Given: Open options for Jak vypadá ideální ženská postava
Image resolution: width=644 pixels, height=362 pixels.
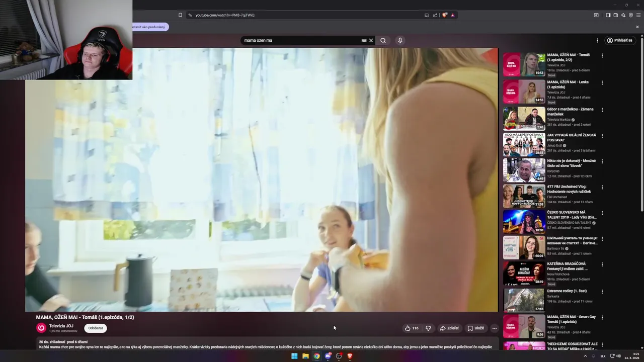Looking at the screenshot, I should coord(602,136).
